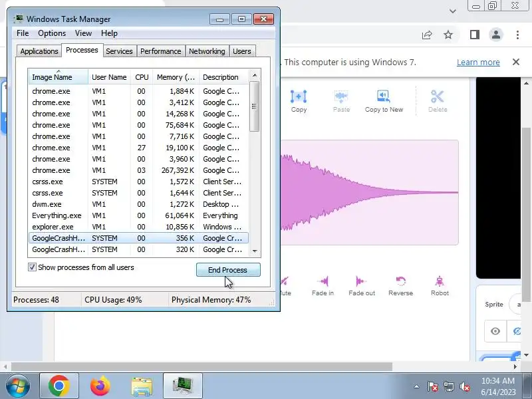The image size is (532, 399).
Task: Select the explorer.exe process row
Action: tap(138, 227)
